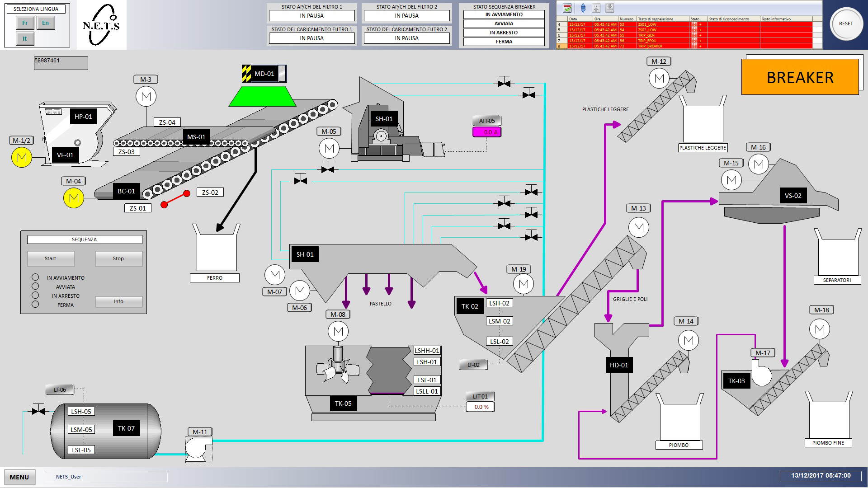Click LIT-01 value field 0.0 %
The width and height of the screenshot is (868, 488).
click(x=480, y=407)
